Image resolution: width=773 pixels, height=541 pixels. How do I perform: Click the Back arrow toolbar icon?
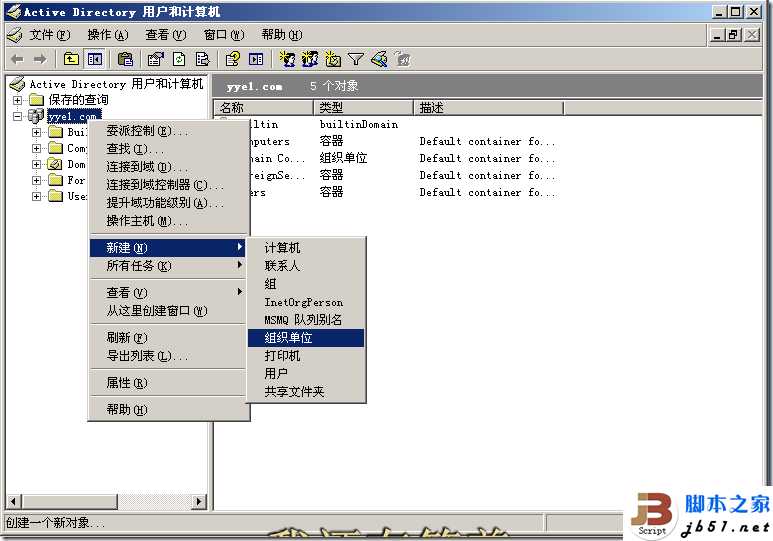(17, 60)
